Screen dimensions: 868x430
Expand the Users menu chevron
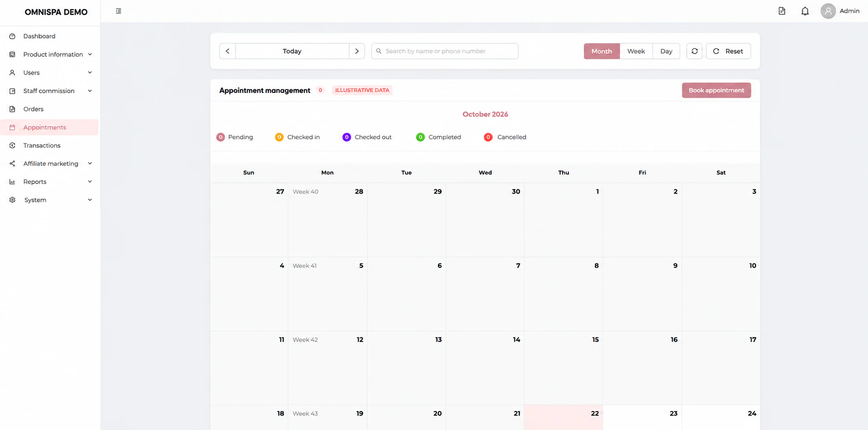90,73
